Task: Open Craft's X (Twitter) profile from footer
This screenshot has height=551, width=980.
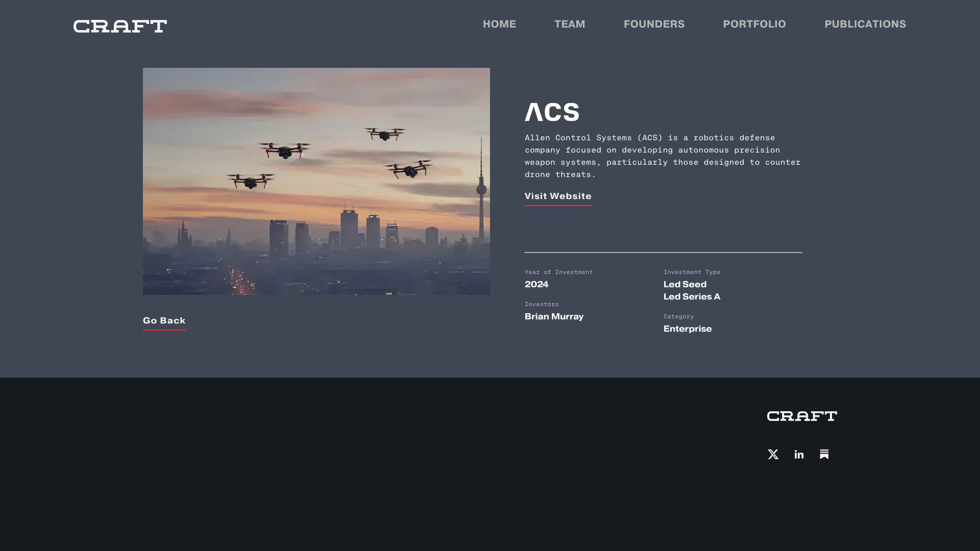Action: (x=773, y=454)
